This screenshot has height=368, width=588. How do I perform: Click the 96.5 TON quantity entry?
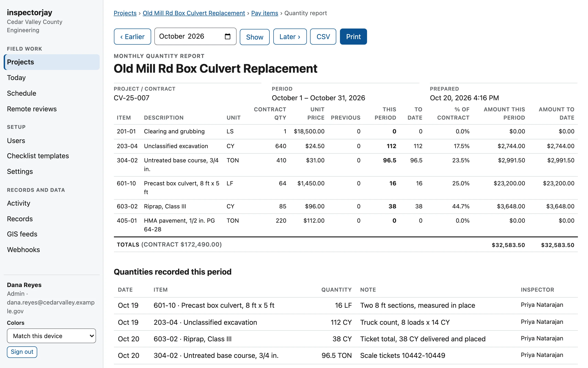pyautogui.click(x=336, y=355)
